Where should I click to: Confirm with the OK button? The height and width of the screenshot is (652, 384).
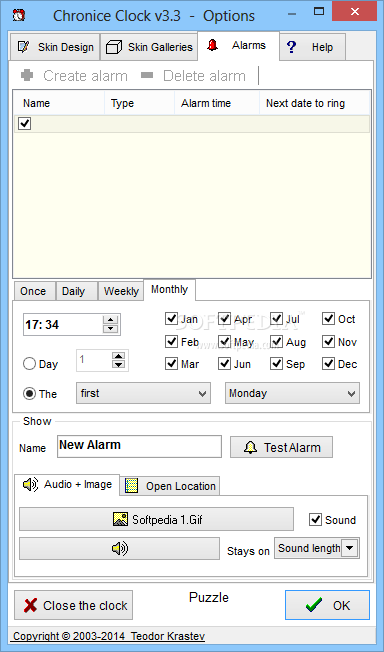point(327,605)
